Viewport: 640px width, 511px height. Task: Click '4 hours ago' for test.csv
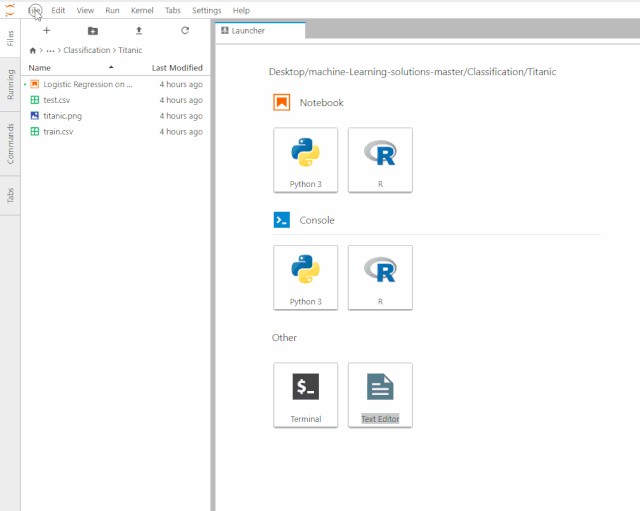click(x=181, y=100)
